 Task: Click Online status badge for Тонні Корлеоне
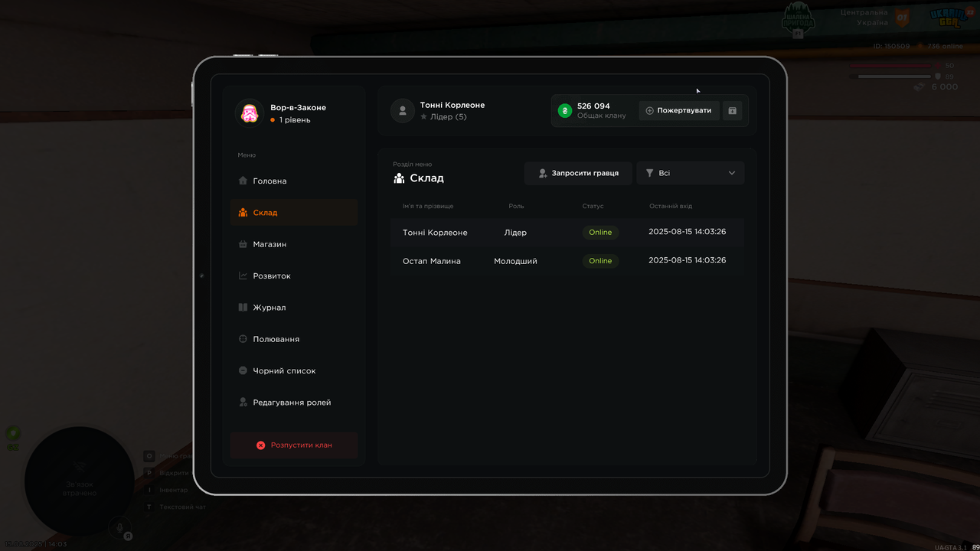tap(600, 233)
